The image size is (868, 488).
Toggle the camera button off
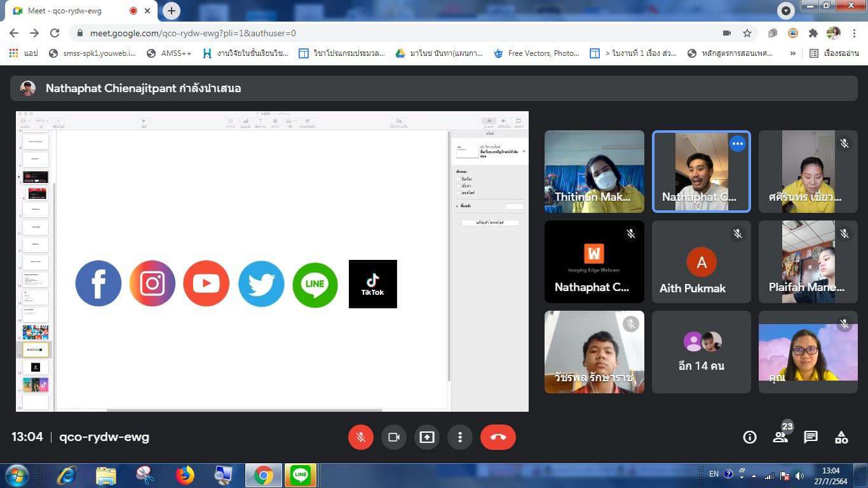[393, 437]
